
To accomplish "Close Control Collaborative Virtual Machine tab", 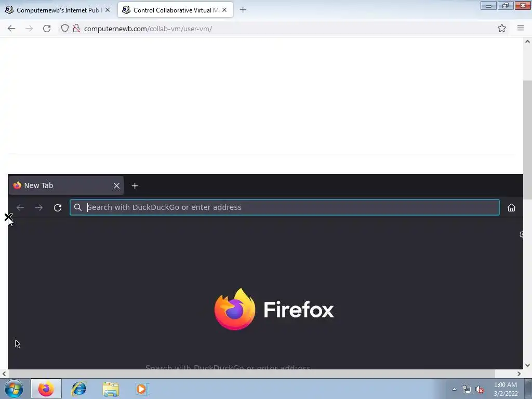I will pos(224,10).
